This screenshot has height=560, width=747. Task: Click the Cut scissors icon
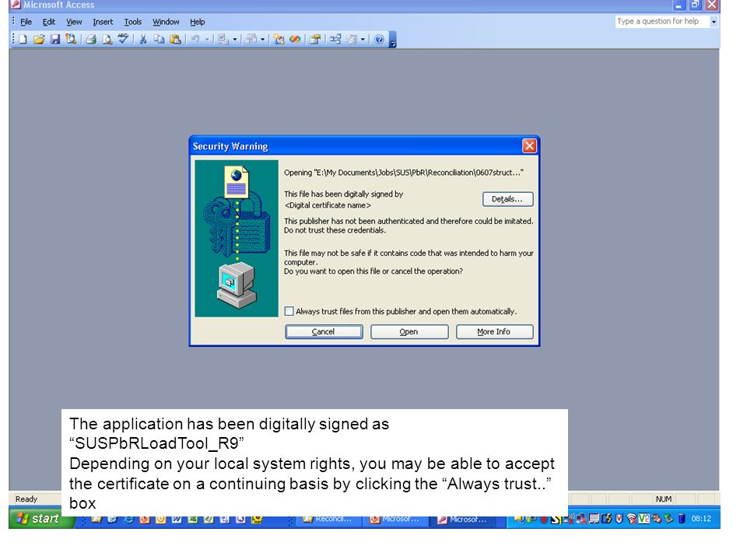coord(143,39)
